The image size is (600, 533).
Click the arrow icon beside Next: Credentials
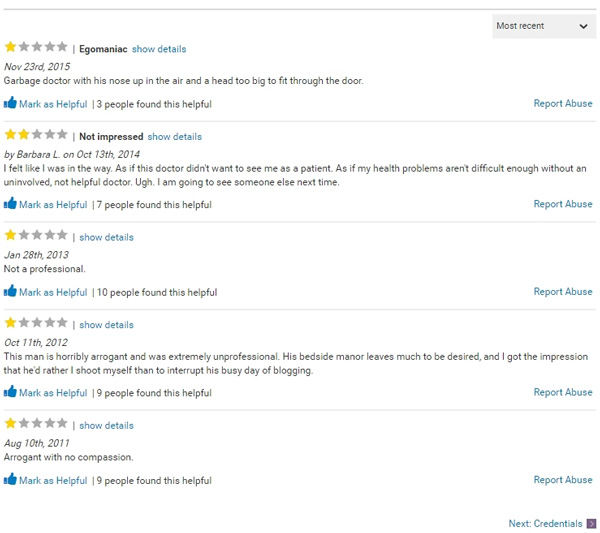coord(592,523)
